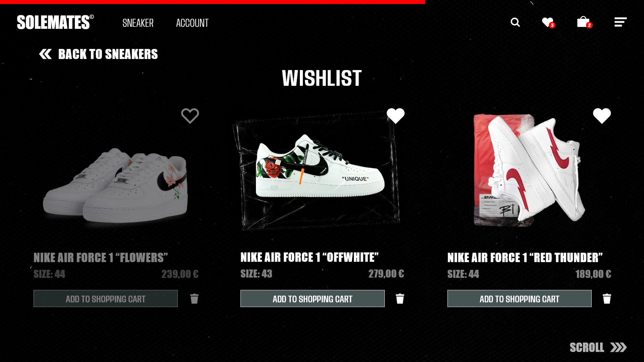Open the shopping bag cart icon
The image size is (644, 362).
(x=584, y=22)
